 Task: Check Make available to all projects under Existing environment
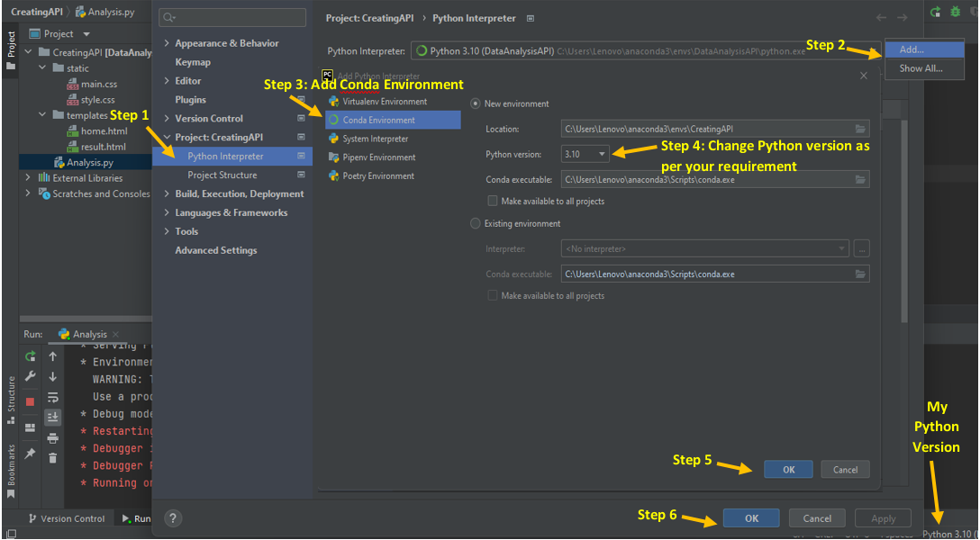(x=493, y=295)
